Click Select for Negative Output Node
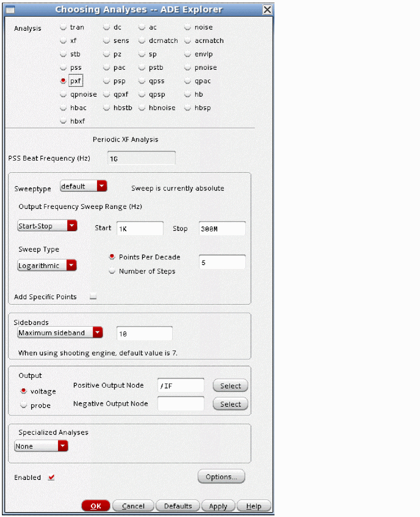The width and height of the screenshot is (420, 517). click(x=230, y=404)
